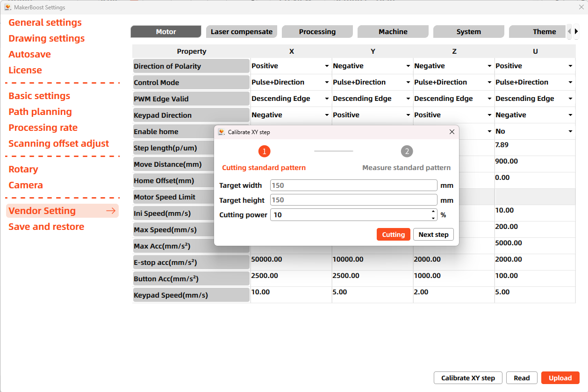Open the Machine tab
588x392 pixels.
393,31
